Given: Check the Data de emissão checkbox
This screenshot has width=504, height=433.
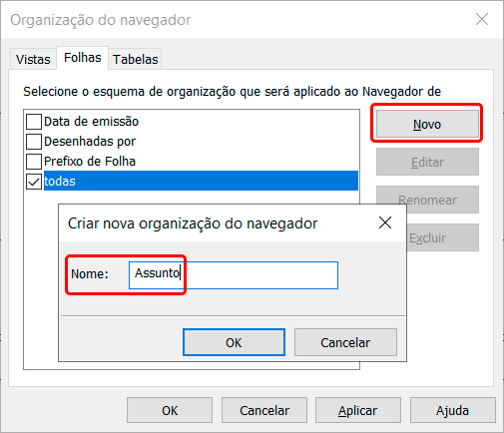Looking at the screenshot, I should pyautogui.click(x=34, y=122).
